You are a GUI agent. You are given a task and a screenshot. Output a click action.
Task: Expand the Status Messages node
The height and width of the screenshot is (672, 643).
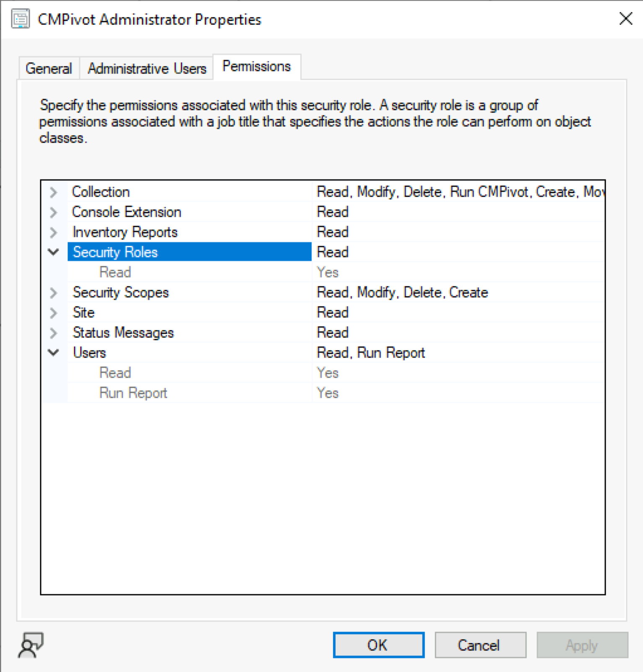click(53, 333)
